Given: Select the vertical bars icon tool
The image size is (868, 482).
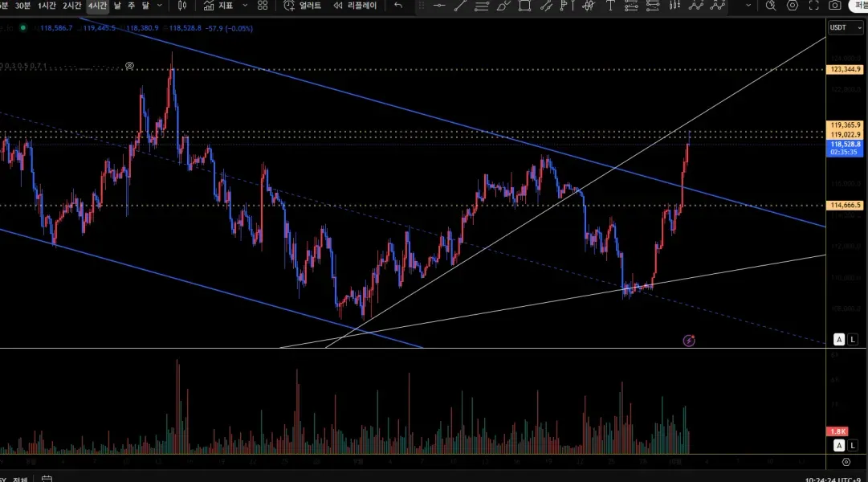Looking at the screenshot, I should [674, 6].
